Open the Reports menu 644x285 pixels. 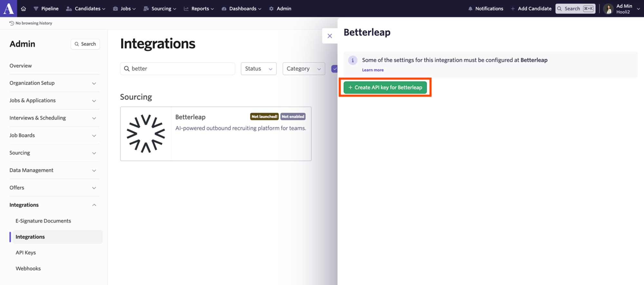click(199, 9)
